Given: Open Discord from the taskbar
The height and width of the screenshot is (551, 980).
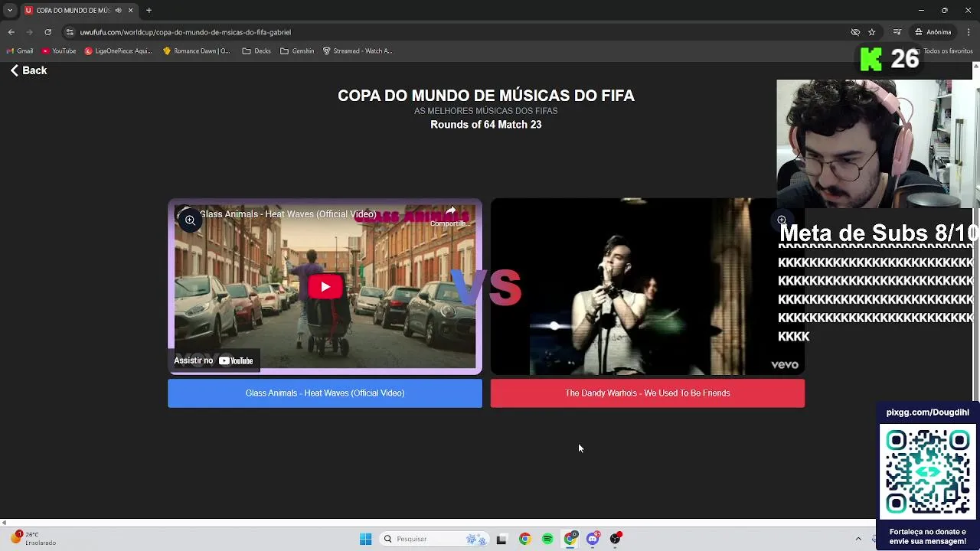Looking at the screenshot, I should (x=593, y=539).
